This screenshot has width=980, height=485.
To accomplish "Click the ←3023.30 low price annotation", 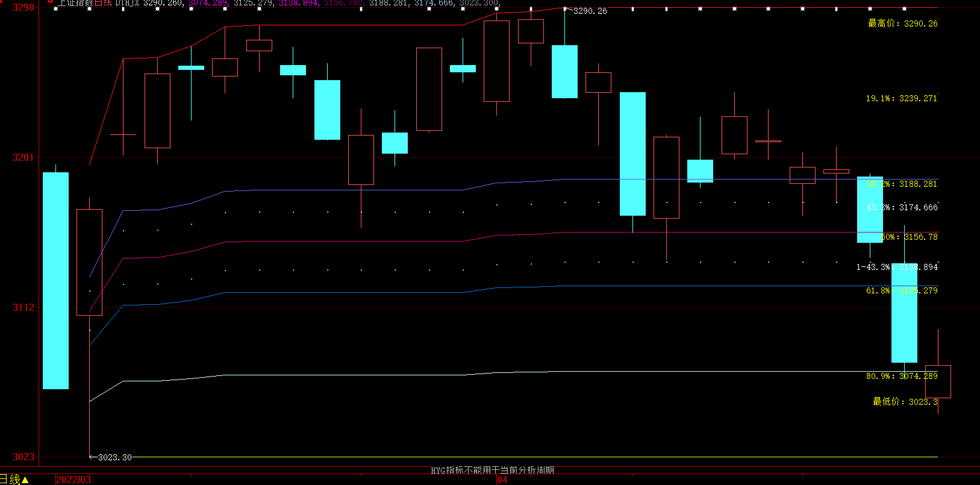I will tap(110, 457).
